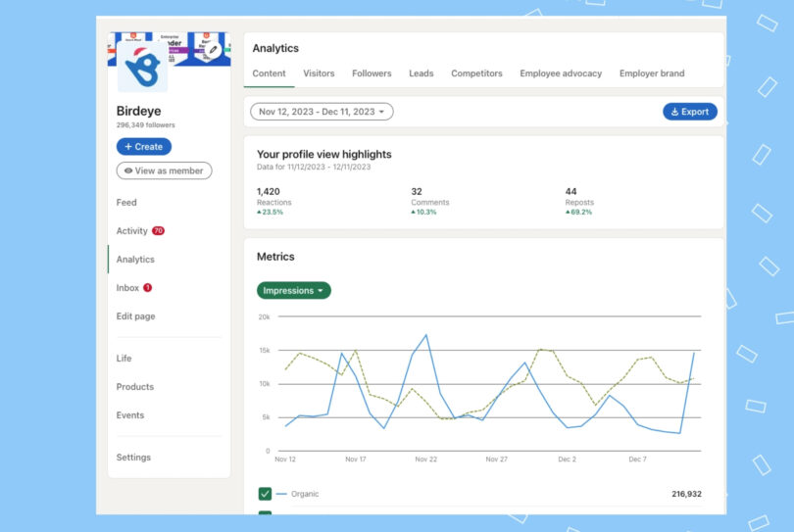The image size is (794, 532).
Task: Click the Nov 22 axis label
Action: (x=425, y=459)
